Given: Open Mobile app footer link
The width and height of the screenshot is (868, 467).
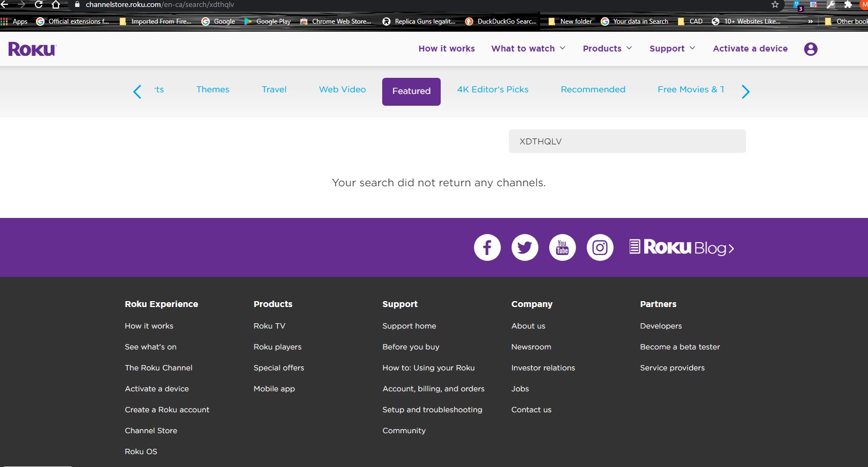Looking at the screenshot, I should tap(274, 389).
